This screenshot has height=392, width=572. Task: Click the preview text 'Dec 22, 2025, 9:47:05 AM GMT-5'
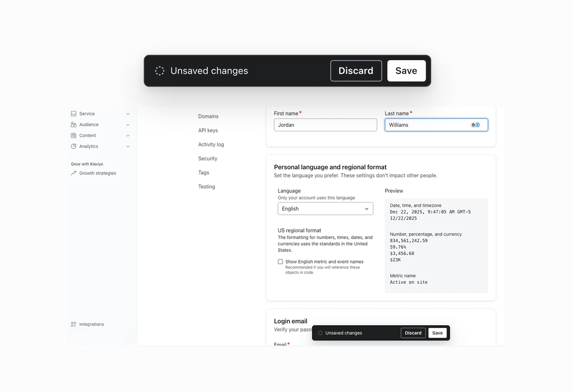pyautogui.click(x=430, y=212)
